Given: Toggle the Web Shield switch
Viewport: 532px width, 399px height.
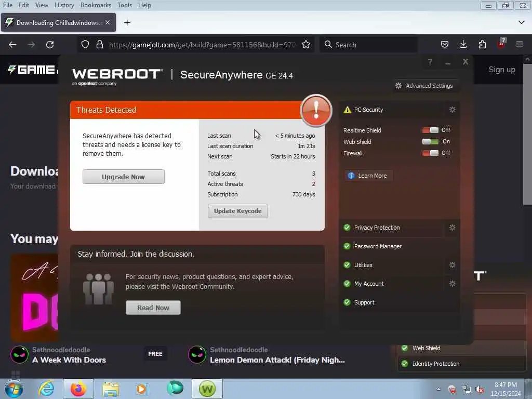Looking at the screenshot, I should (430, 141).
